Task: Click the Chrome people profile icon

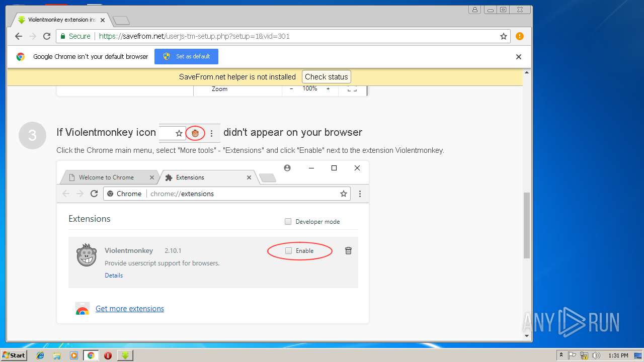Action: tap(475, 10)
